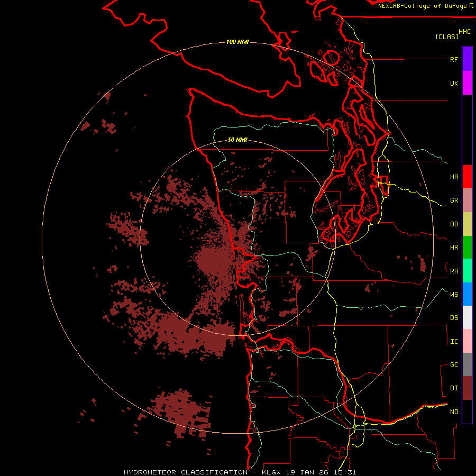The height and width of the screenshot is (476, 476).
Task: Click the BI brown legend swatch
Action: point(467,388)
